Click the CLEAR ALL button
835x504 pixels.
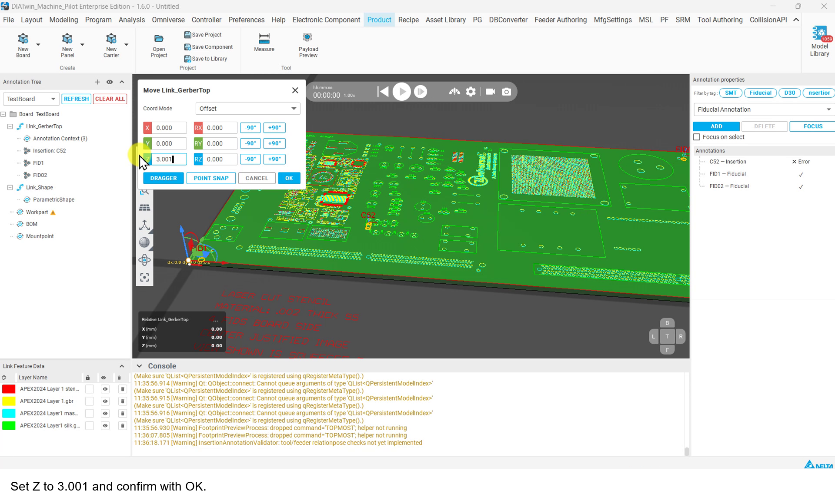[x=110, y=99]
